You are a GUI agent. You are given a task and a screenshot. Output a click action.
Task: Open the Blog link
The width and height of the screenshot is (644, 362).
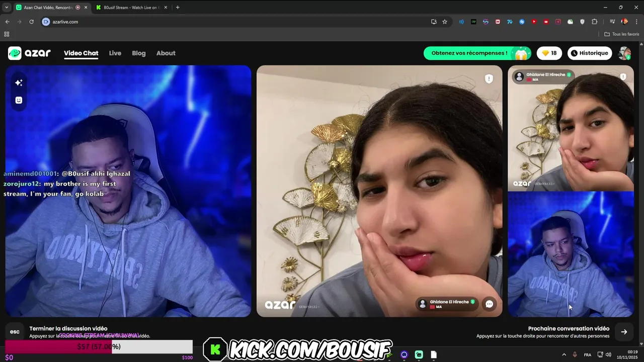tap(139, 53)
